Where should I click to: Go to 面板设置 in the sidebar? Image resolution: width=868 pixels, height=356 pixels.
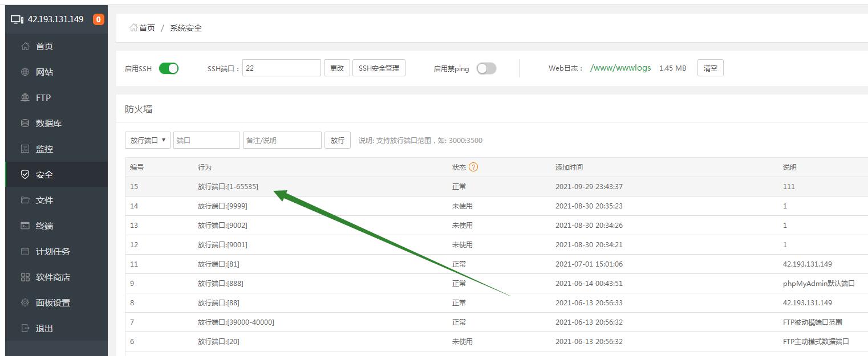(52, 303)
